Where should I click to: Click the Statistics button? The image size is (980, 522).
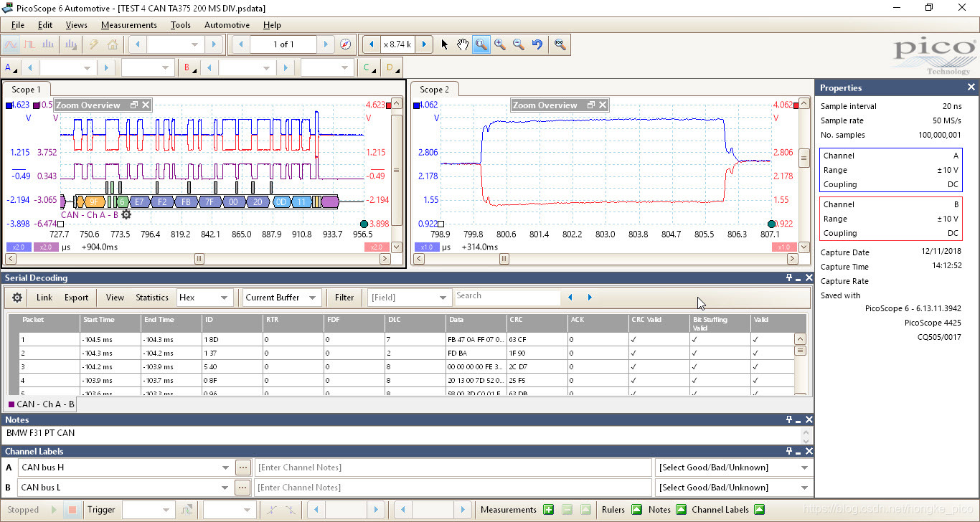(152, 298)
